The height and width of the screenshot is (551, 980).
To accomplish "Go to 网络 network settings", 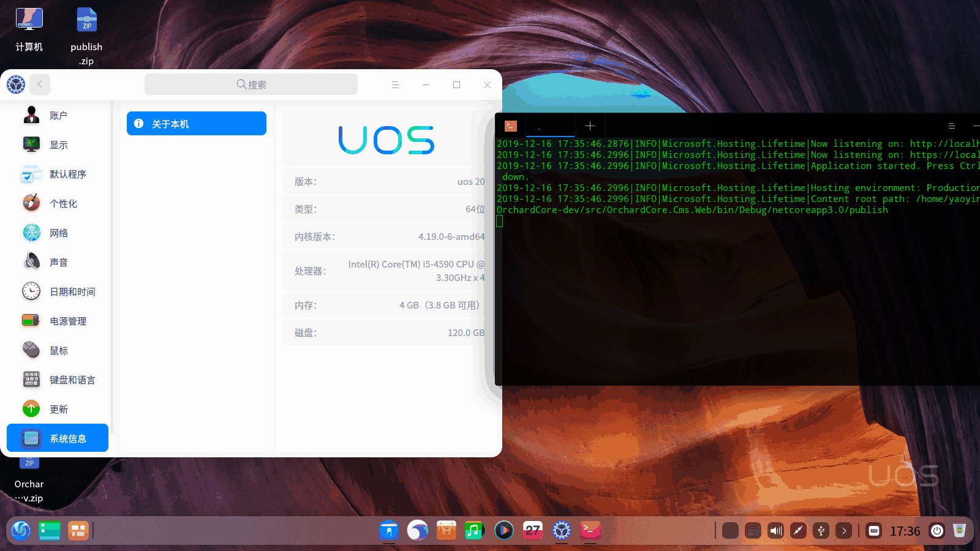I will pos(58,233).
